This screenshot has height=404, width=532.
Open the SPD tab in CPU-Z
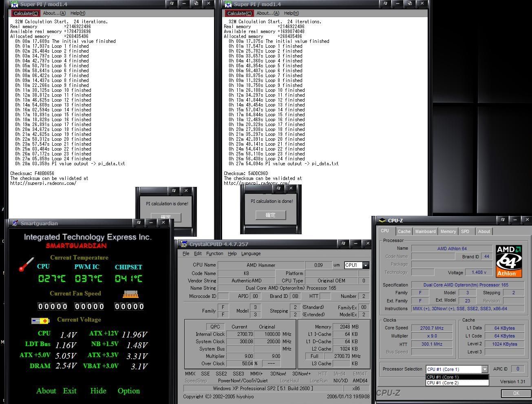(x=465, y=231)
